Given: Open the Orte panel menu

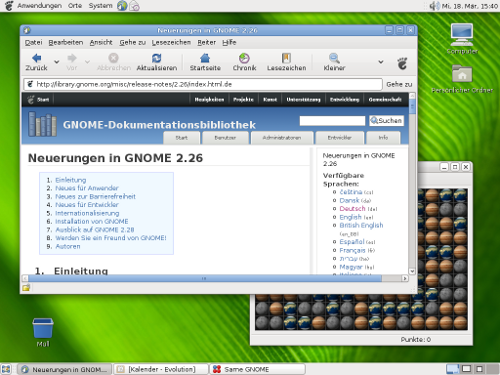Looking at the screenshot, I should 75,6.
